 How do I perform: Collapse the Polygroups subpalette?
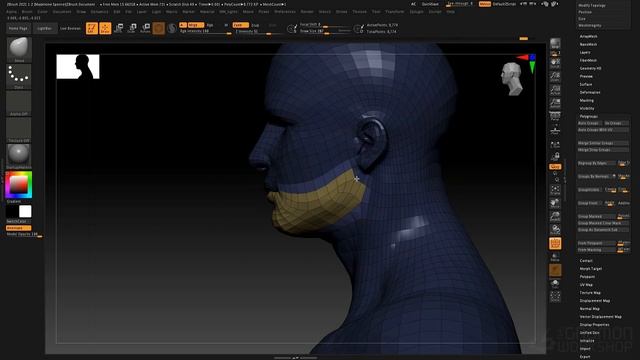click(x=589, y=116)
